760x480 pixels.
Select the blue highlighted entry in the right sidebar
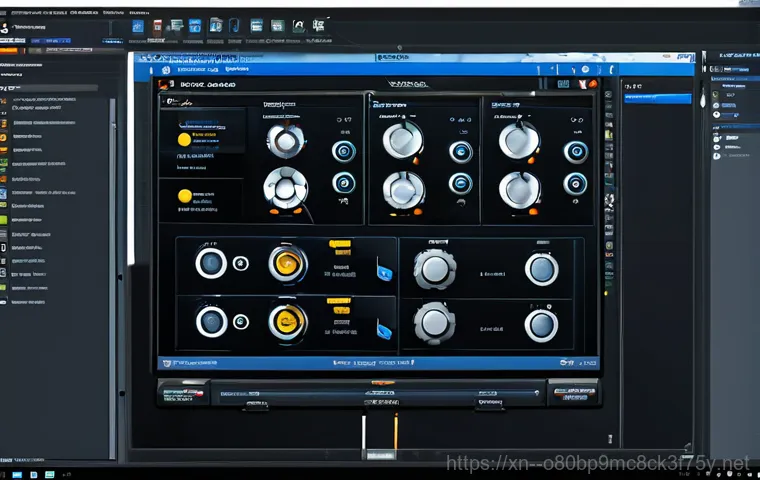click(656, 99)
